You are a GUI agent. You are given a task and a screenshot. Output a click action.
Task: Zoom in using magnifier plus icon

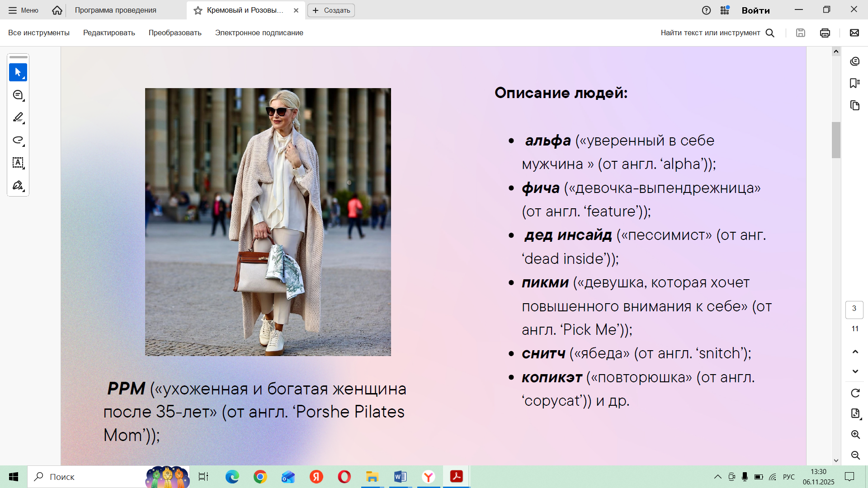(855, 434)
